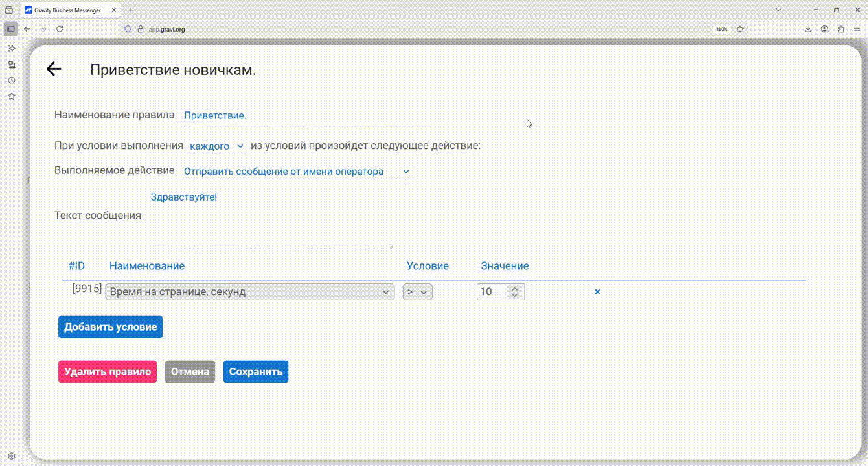Remove the condition with the × icon
This screenshot has width=868, height=466.
(x=597, y=292)
